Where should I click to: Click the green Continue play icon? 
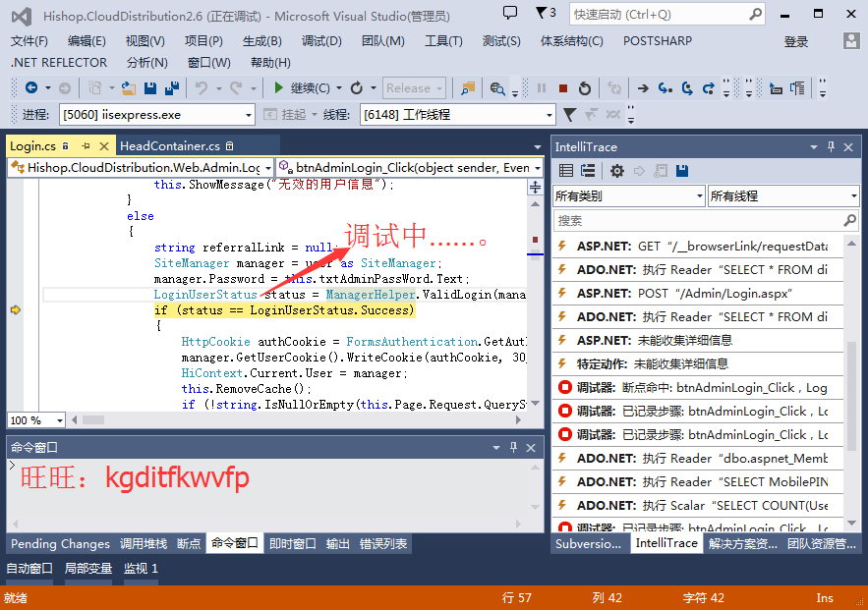point(279,87)
